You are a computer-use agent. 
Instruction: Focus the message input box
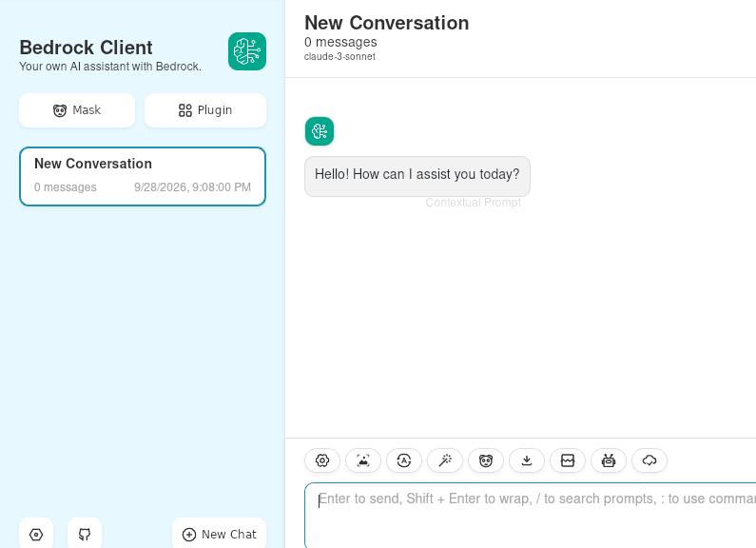click(x=531, y=515)
